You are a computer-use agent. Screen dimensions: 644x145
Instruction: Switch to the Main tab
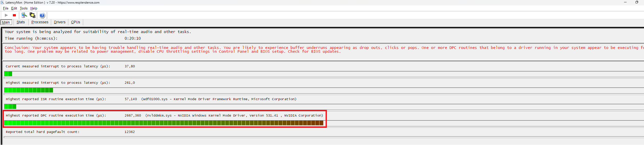tap(6, 22)
